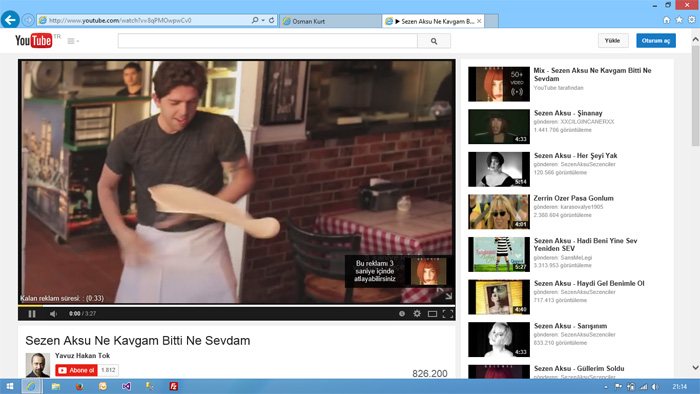Subscribe with Abone ol button
This screenshot has height=394, width=700.
pyautogui.click(x=76, y=370)
